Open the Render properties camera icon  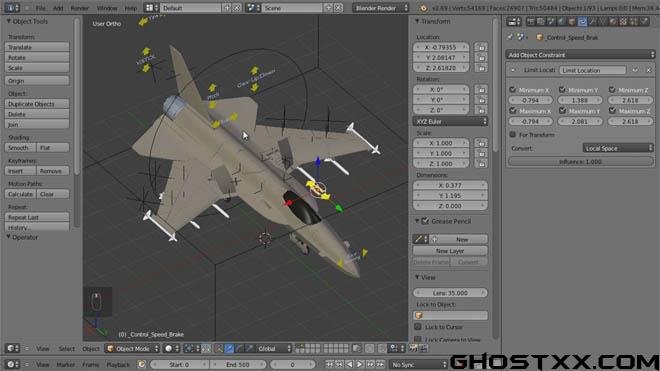531,21
